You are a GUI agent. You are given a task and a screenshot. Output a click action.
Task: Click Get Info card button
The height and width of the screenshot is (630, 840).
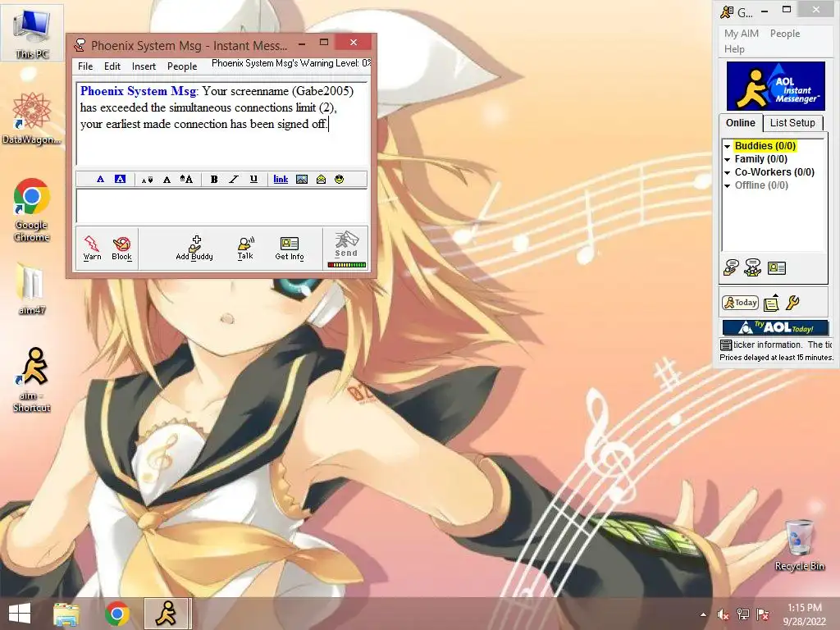tap(290, 249)
